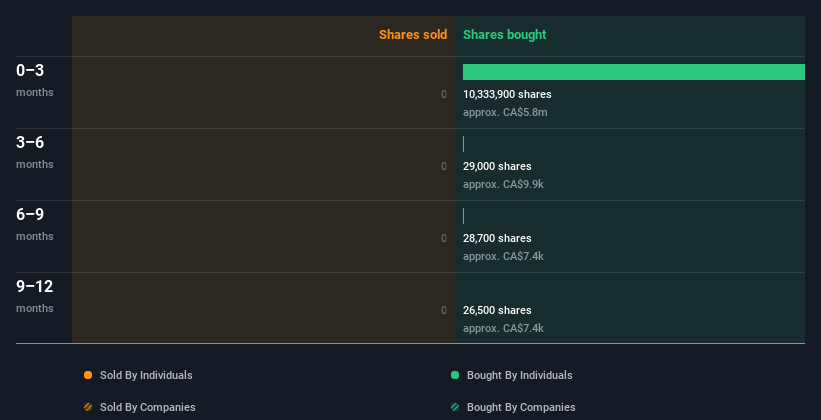The height and width of the screenshot is (420, 821).
Task: Click the 3–6 months row label
Action: click(x=35, y=152)
